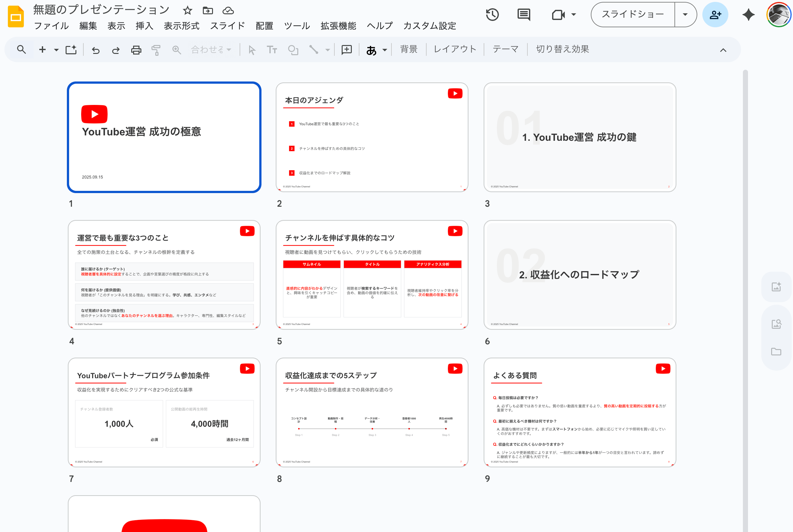This screenshot has height=532, width=793.
Task: Open the Gemini assistant sparkle icon
Action: [x=749, y=14]
